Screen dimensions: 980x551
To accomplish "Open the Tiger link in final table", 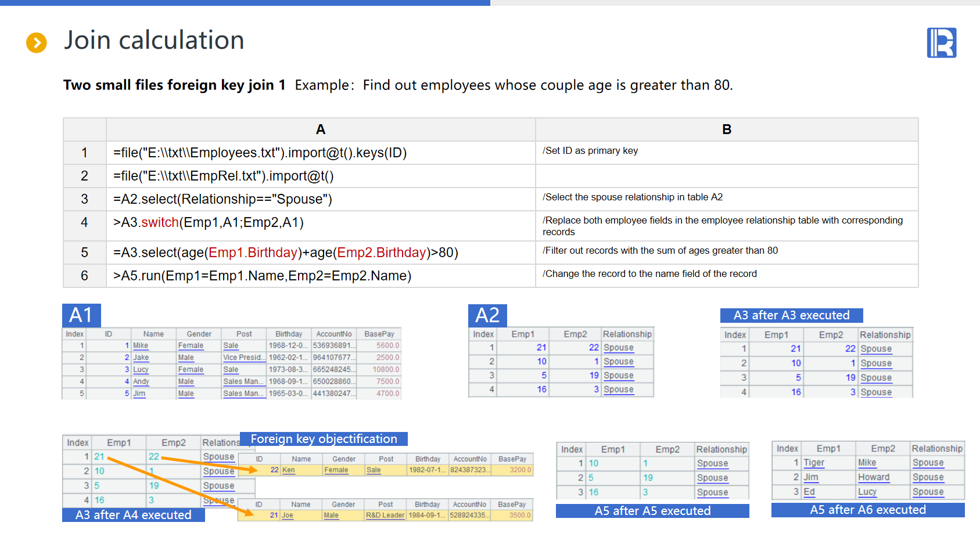I will click(x=814, y=463).
